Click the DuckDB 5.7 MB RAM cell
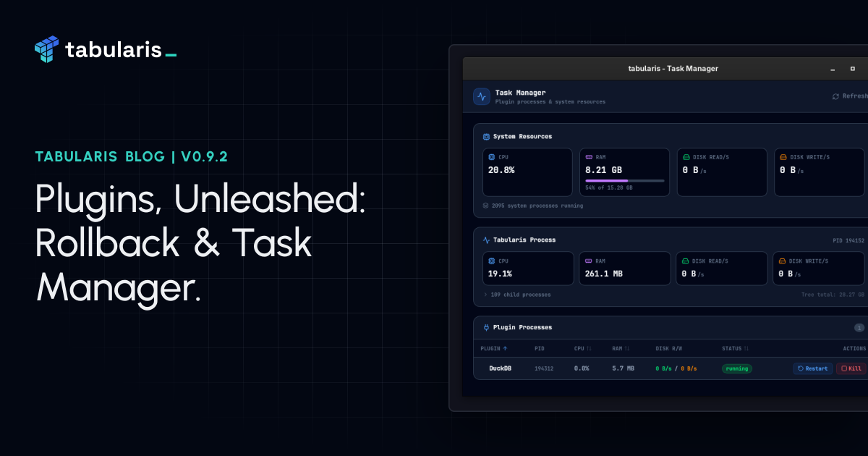 (623, 368)
